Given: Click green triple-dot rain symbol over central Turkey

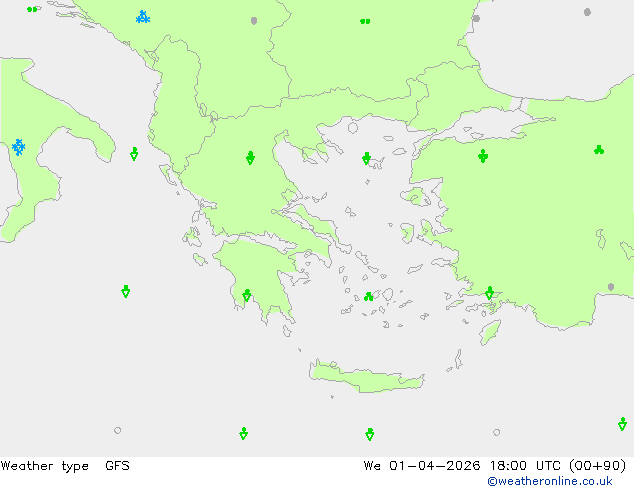Looking at the screenshot, I should coord(599,150).
